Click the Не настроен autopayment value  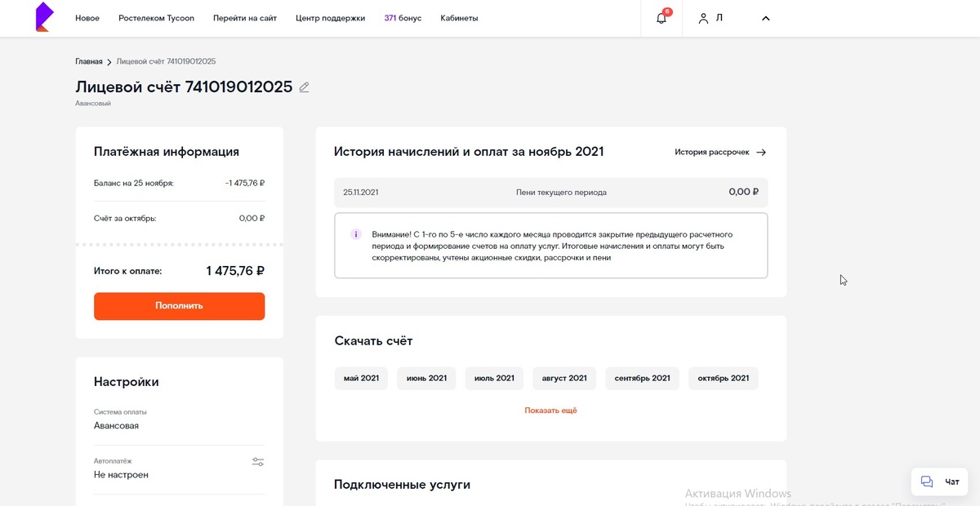pyautogui.click(x=121, y=475)
